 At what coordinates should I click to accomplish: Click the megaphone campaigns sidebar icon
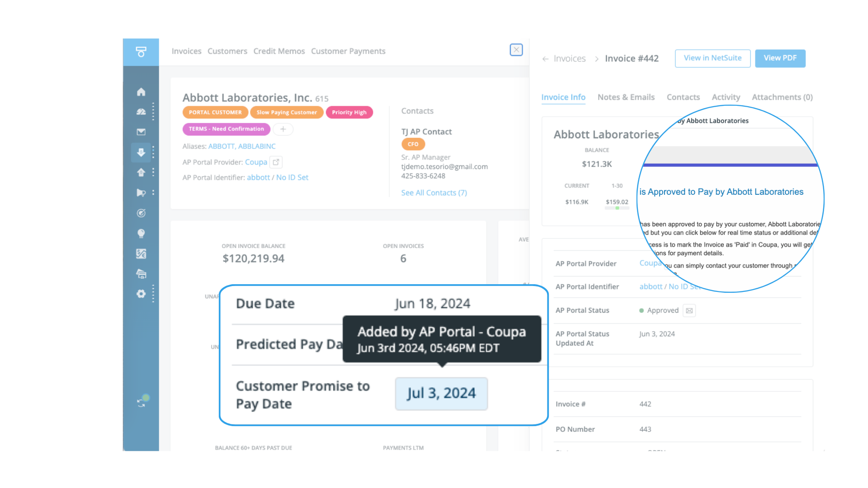pos(141,193)
